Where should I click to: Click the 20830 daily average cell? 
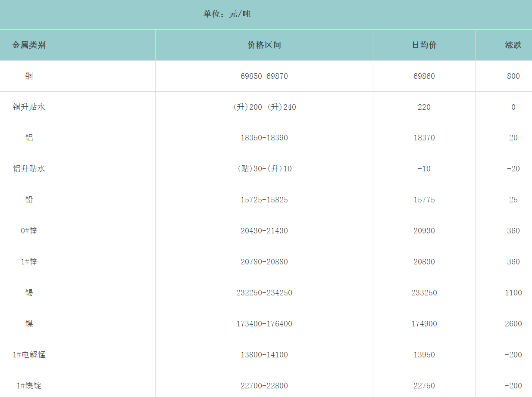point(424,262)
